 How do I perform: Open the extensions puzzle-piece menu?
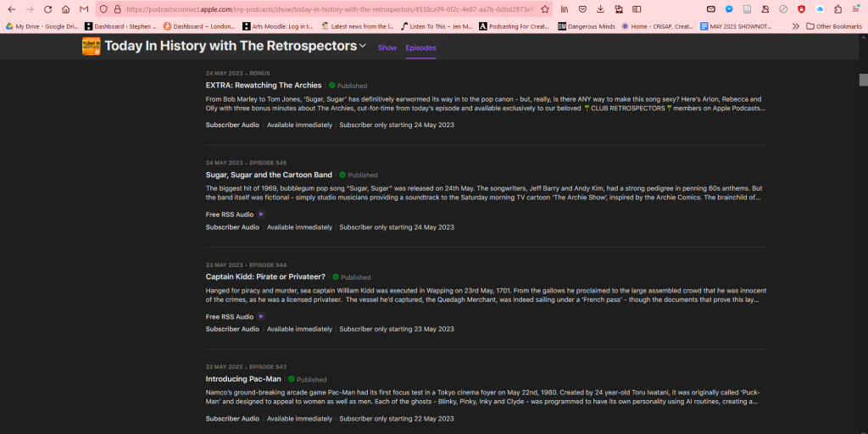[x=838, y=9]
